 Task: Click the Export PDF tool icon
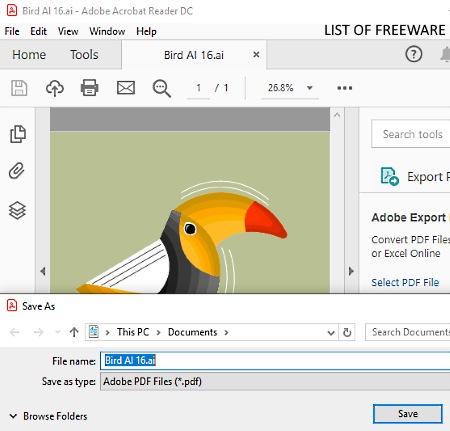click(x=389, y=176)
